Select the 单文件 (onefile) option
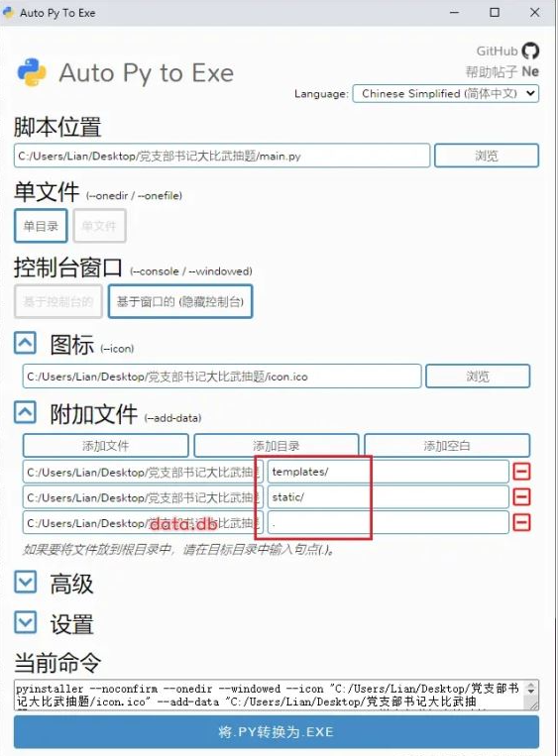Screen dimensions: 559x756 99,226
